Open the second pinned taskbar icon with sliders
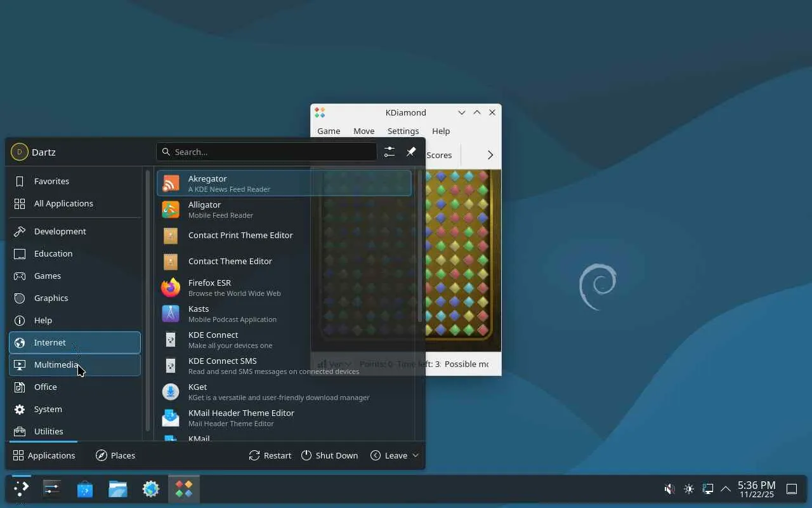812x508 pixels. [x=52, y=488]
